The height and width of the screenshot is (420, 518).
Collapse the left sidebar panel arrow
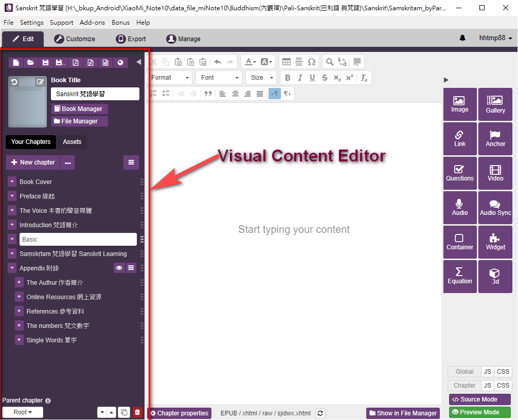point(139,62)
